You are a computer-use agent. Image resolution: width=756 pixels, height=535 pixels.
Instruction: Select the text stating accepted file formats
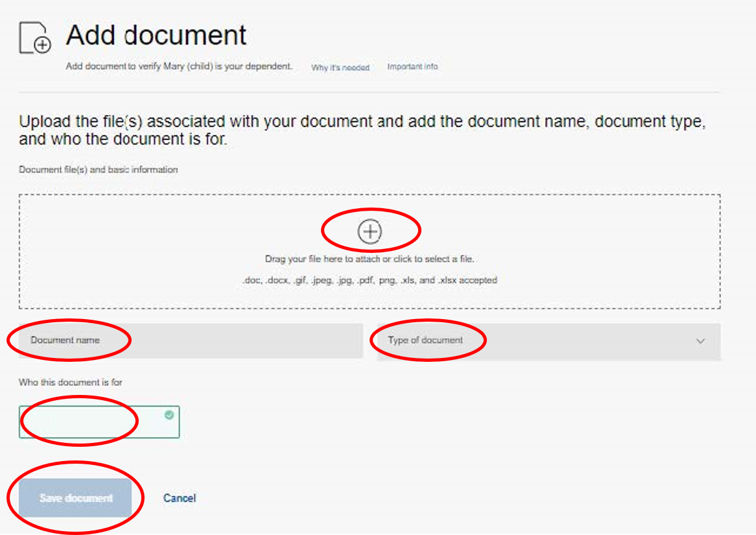tap(370, 280)
